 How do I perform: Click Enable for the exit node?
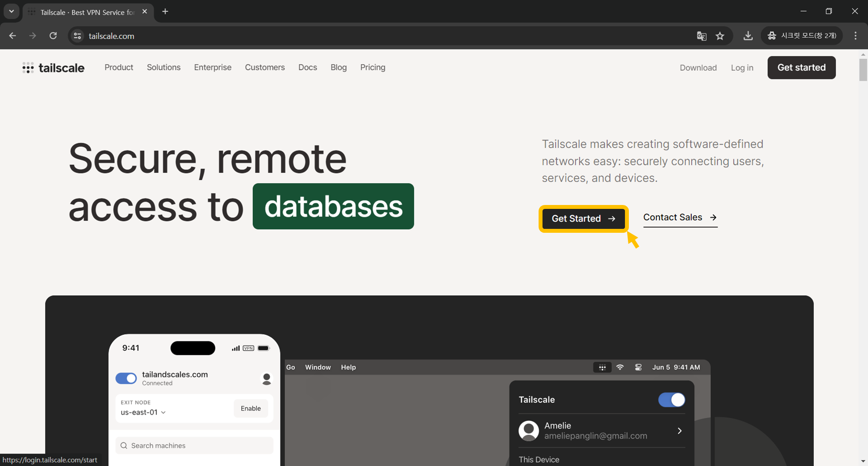251,408
